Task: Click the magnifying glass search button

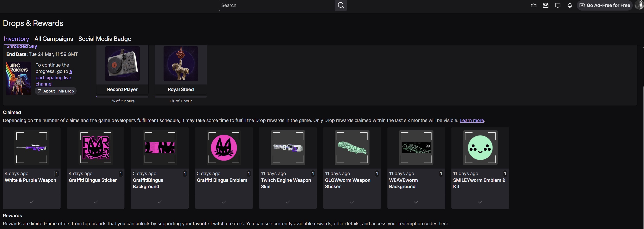Action: coord(341,5)
